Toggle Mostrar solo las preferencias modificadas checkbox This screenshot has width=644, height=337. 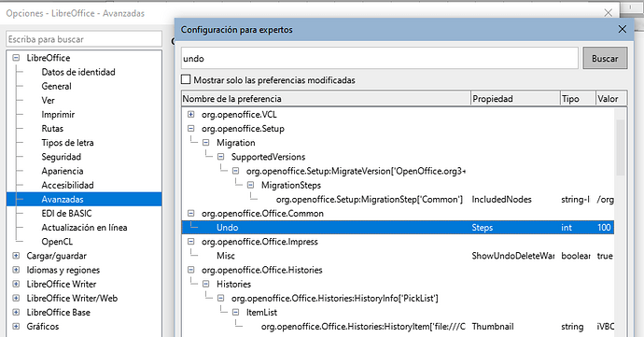pos(186,79)
